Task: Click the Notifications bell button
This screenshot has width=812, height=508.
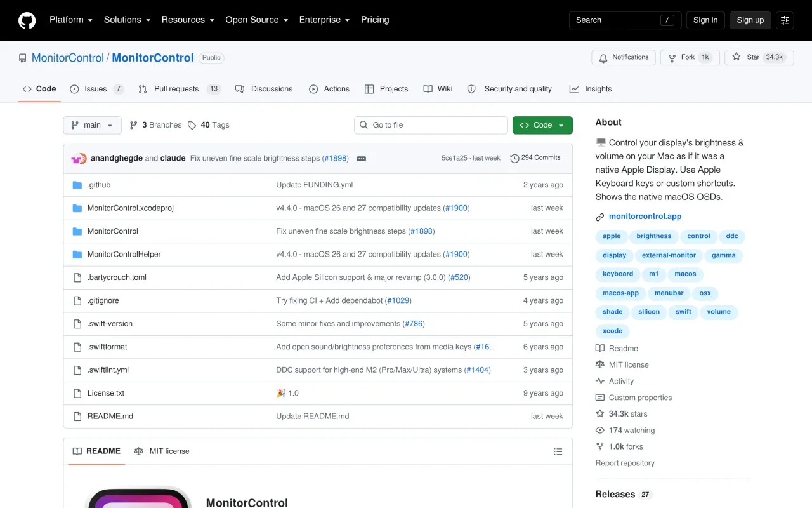Action: coord(624,57)
